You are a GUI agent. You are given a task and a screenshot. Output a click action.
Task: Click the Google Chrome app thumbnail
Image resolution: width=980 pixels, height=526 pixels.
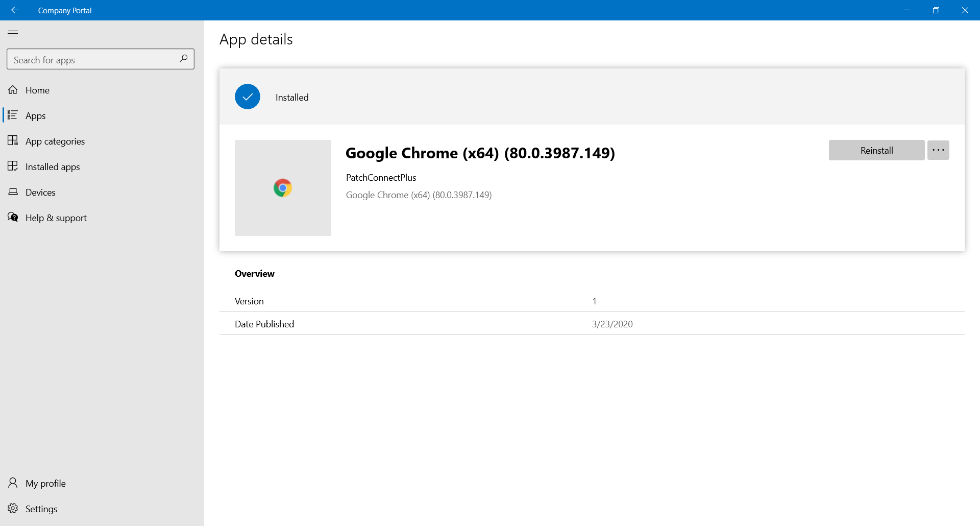click(x=283, y=187)
